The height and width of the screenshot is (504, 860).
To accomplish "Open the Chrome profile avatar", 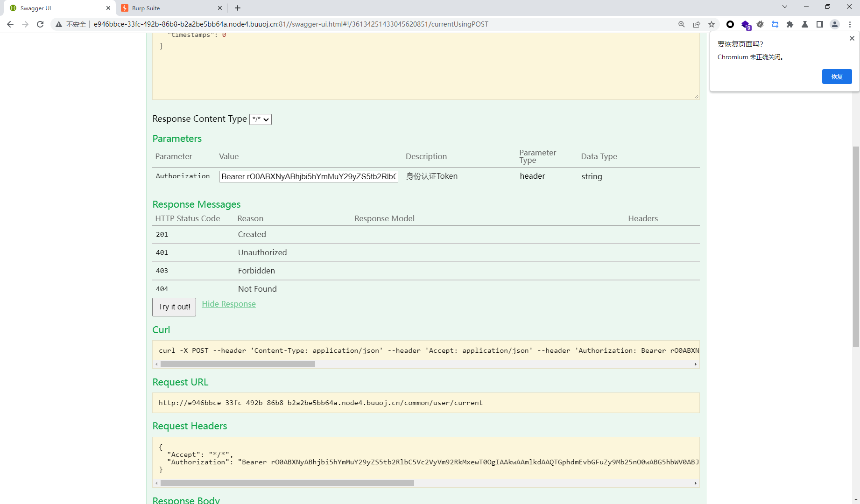I will [x=835, y=24].
